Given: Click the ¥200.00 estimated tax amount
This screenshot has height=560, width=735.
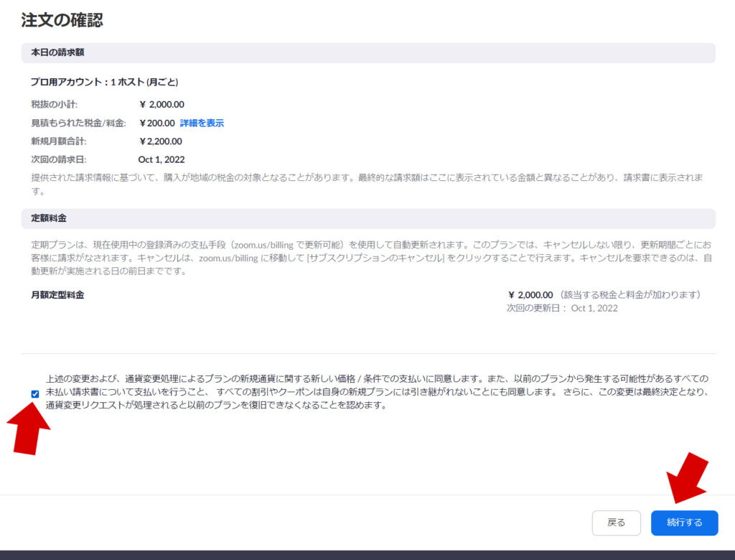Looking at the screenshot, I should pos(157,123).
